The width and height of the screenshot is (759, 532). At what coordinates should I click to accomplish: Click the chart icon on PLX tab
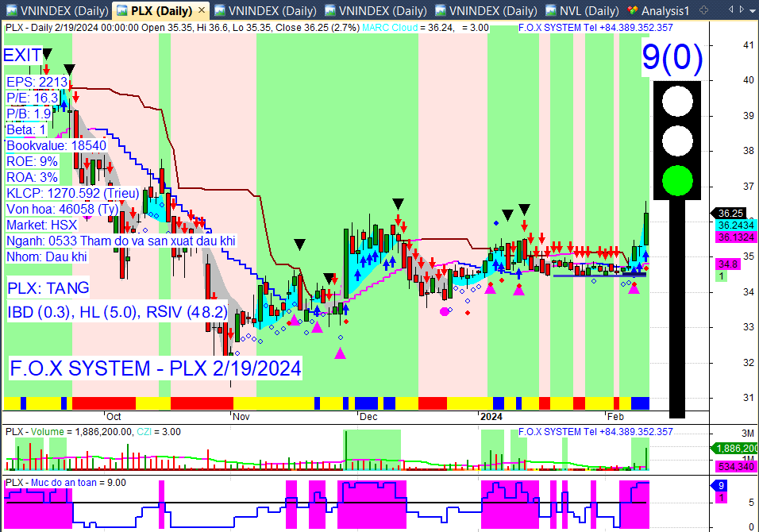coord(122,10)
